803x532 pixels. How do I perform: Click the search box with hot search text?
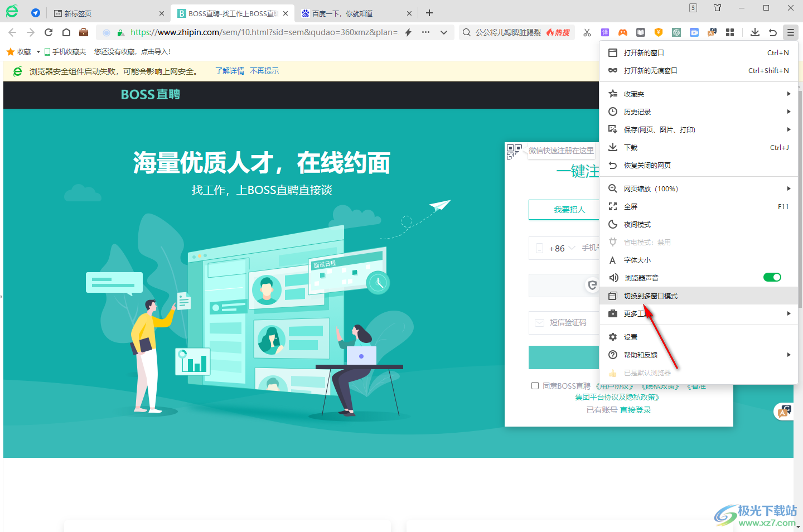click(x=517, y=32)
